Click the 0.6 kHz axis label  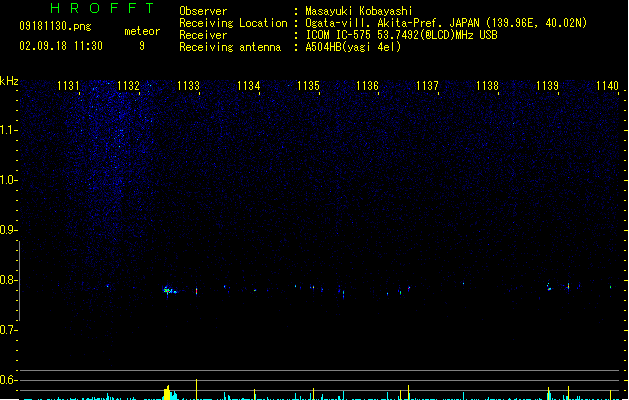[8, 380]
